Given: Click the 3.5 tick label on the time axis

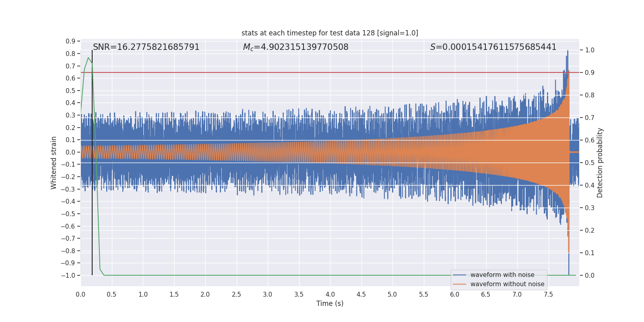Looking at the screenshot, I should click(299, 295).
